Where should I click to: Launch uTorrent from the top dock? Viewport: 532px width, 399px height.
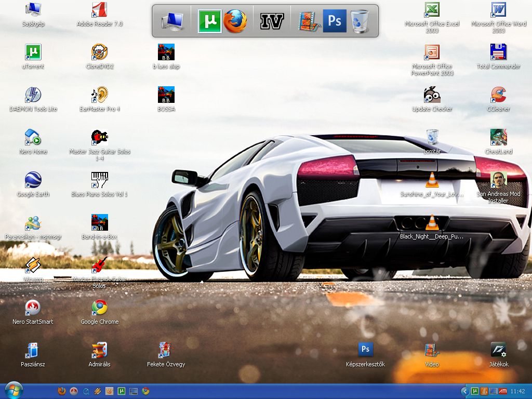[210, 21]
